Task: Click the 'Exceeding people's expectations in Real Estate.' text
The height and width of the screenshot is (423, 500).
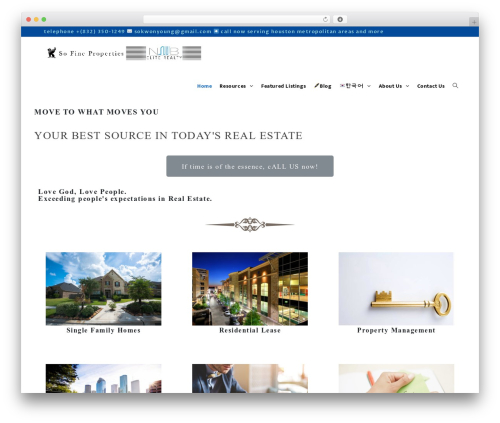Action: [x=125, y=199]
